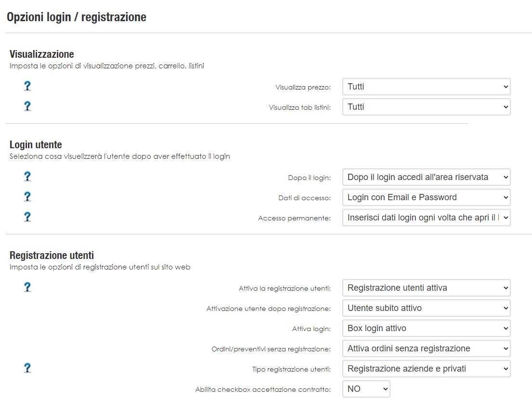
Task: Click the Registrazione utenti section heading
Action: click(52, 255)
